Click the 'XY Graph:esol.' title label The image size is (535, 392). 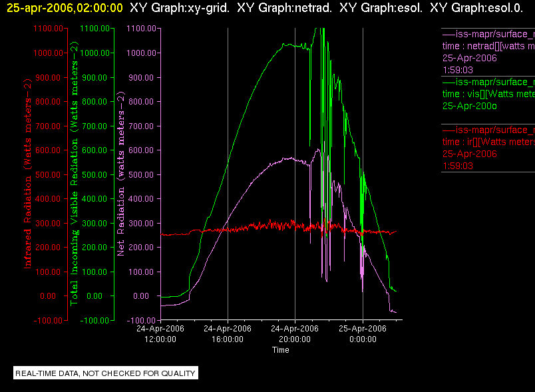(x=381, y=7)
